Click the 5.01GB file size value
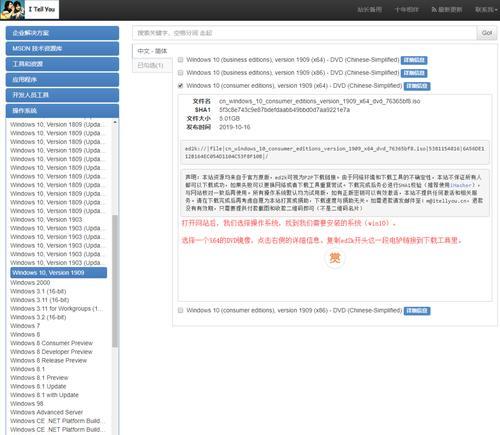The height and width of the screenshot is (435, 500). (229, 118)
